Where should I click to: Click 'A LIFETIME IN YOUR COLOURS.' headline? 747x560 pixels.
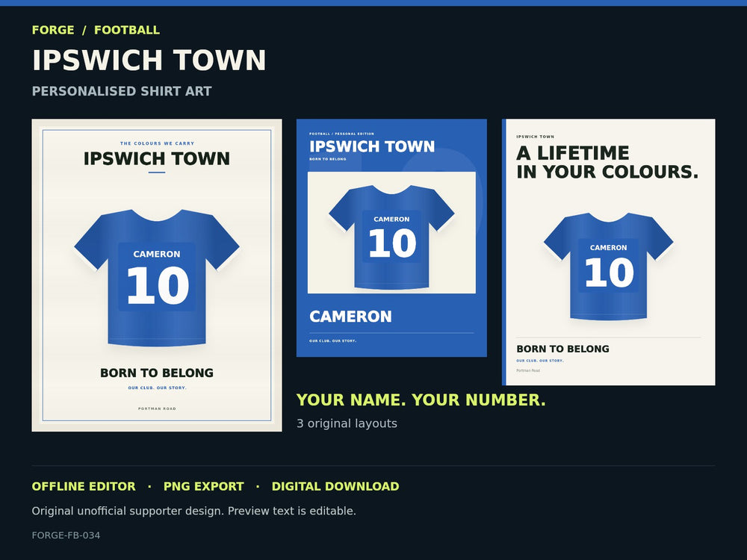point(607,162)
